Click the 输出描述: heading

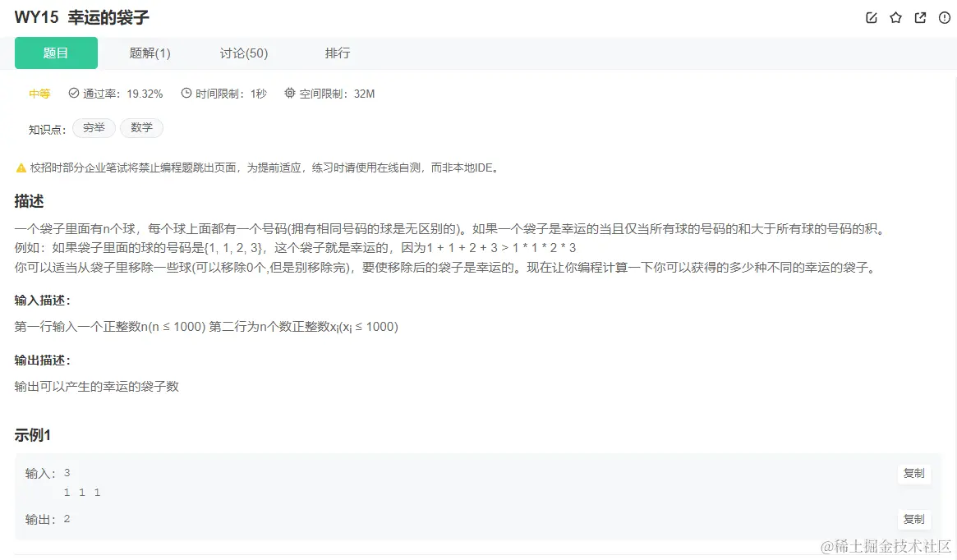tap(43, 360)
